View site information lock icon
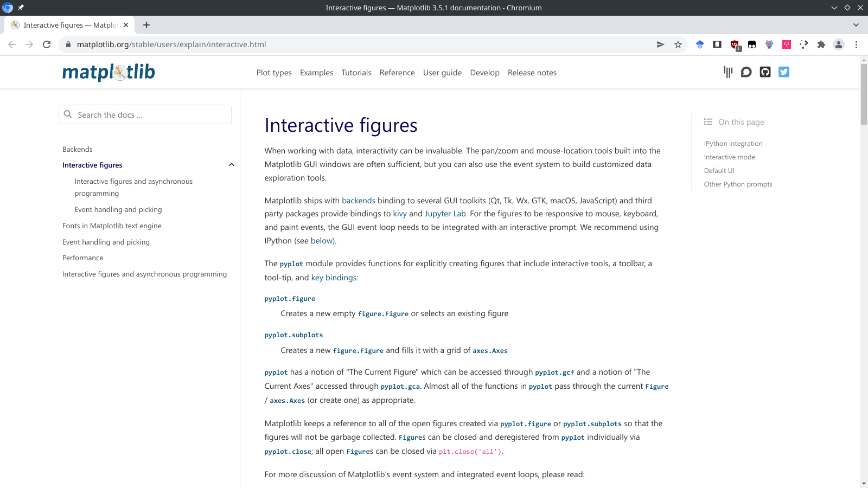The height and width of the screenshot is (488, 868). click(68, 44)
